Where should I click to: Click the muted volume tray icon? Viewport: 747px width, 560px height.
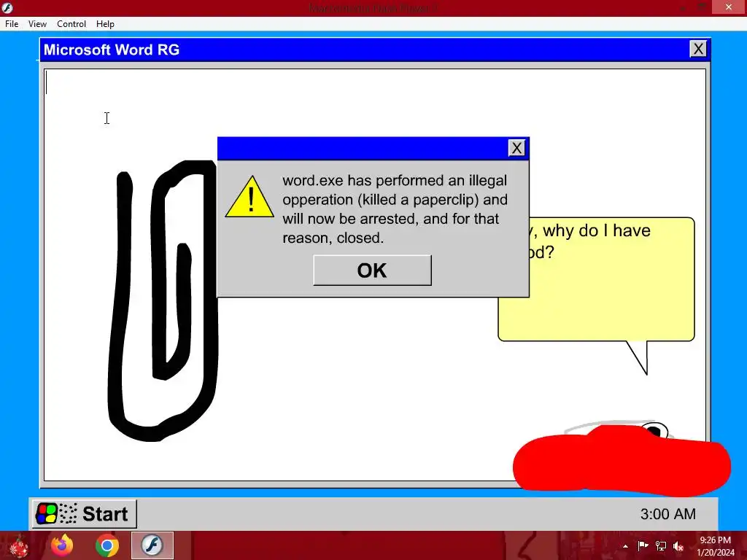(x=678, y=545)
